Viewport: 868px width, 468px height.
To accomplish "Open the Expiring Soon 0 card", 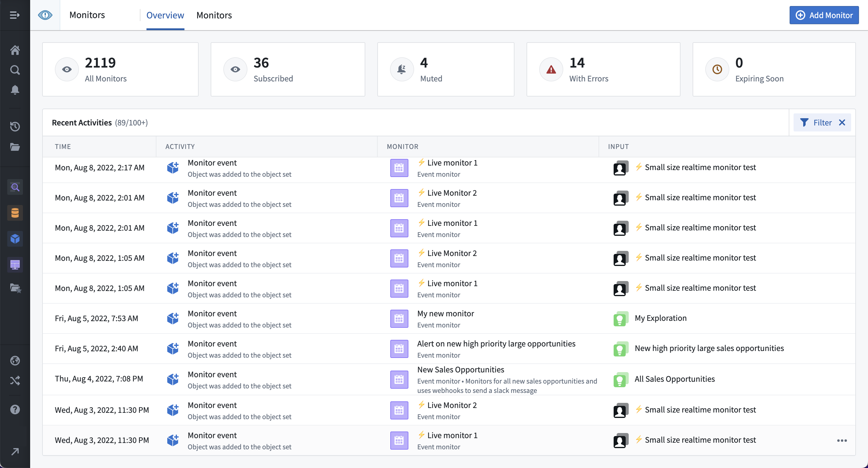I will click(774, 69).
